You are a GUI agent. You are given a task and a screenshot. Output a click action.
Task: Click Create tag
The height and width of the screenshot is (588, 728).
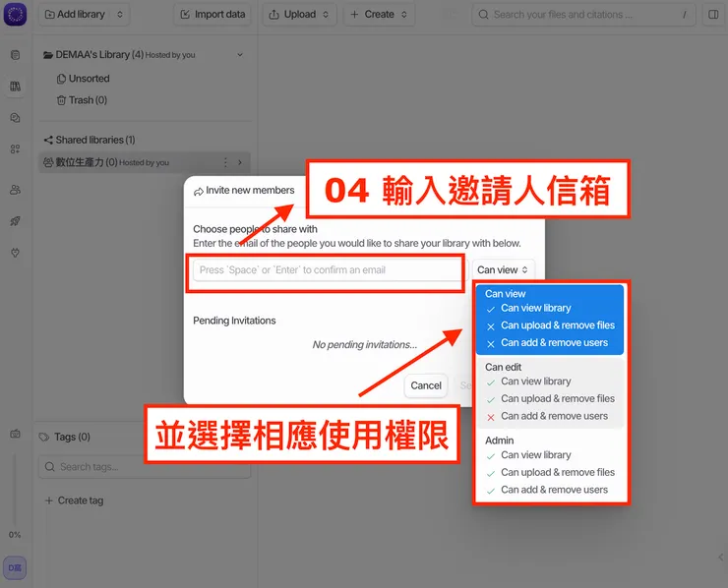tap(75, 500)
